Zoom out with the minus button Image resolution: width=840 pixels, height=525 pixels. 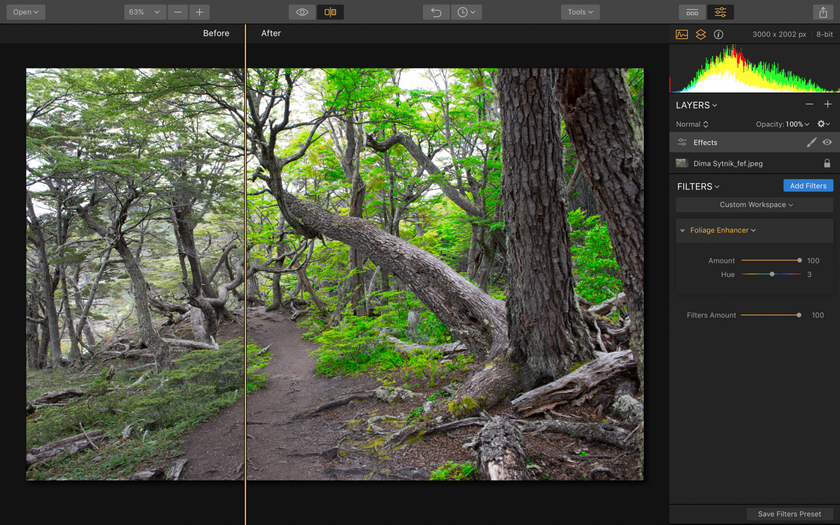click(x=178, y=12)
